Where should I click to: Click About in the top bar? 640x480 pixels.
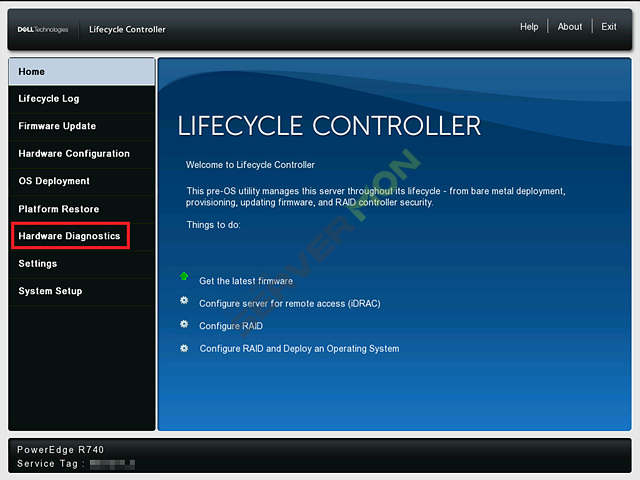click(x=570, y=27)
